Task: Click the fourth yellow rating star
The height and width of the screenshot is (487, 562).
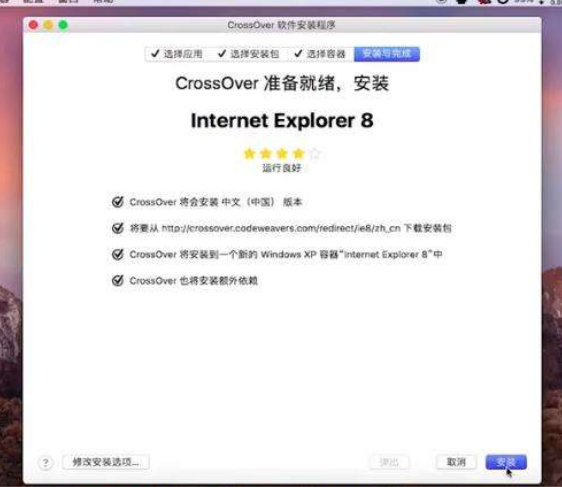Action: (x=299, y=154)
